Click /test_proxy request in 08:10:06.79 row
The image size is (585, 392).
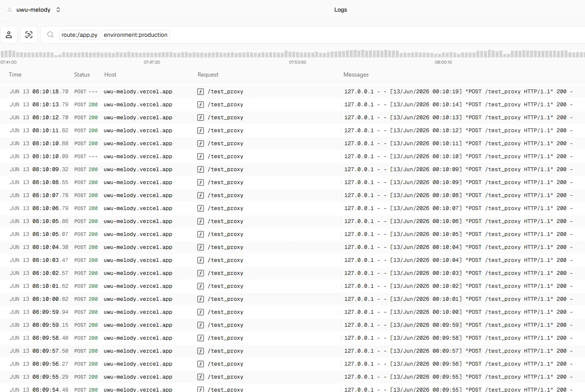click(225, 208)
